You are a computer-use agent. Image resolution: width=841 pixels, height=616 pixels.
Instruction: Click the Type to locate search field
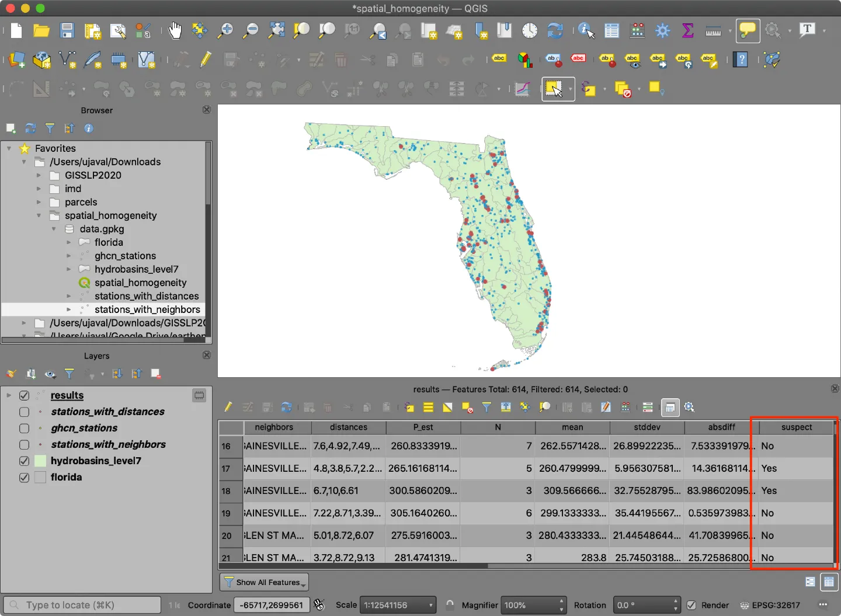click(x=82, y=605)
